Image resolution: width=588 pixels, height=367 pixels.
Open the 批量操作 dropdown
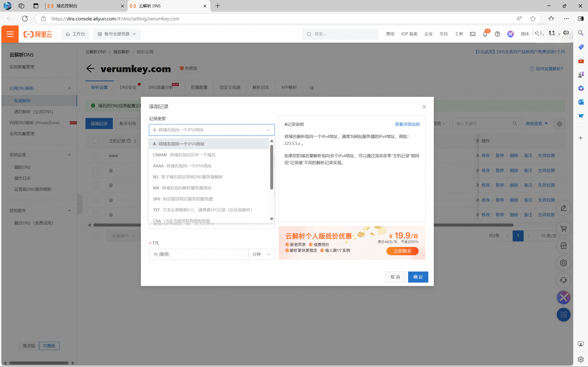(x=123, y=236)
